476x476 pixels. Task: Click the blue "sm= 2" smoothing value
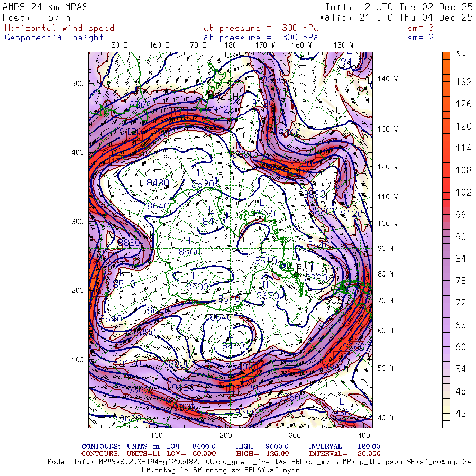click(x=421, y=38)
